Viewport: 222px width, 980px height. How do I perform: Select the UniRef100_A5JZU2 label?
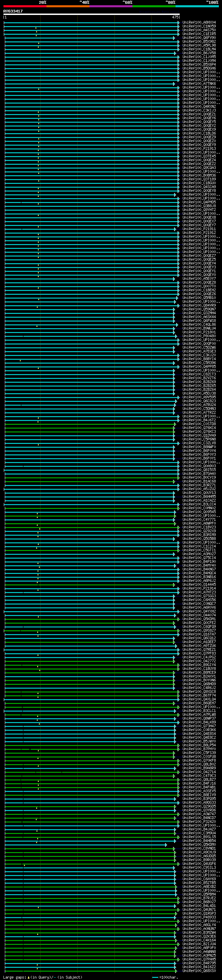[x=199, y=489]
